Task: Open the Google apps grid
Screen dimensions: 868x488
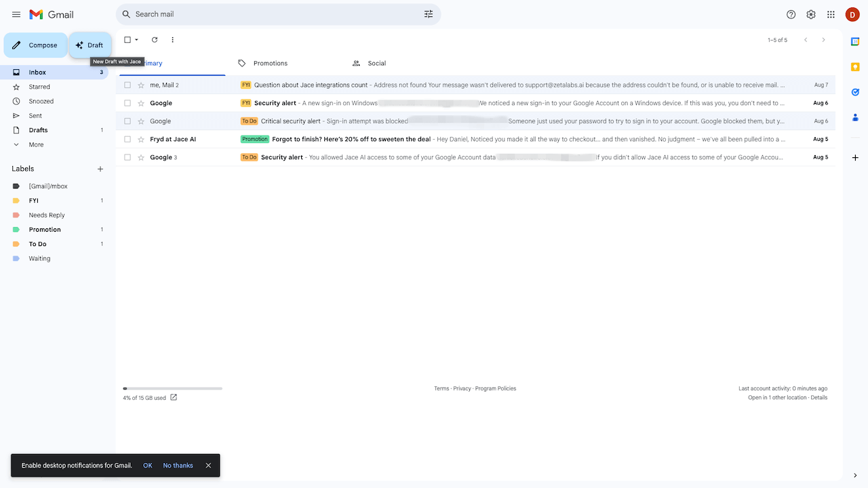Action: click(x=831, y=14)
